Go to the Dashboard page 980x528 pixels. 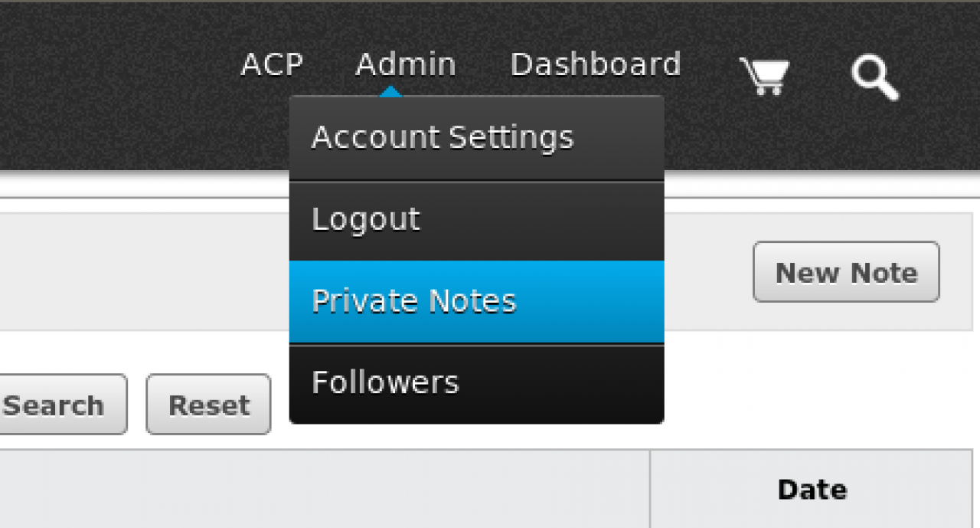point(595,65)
